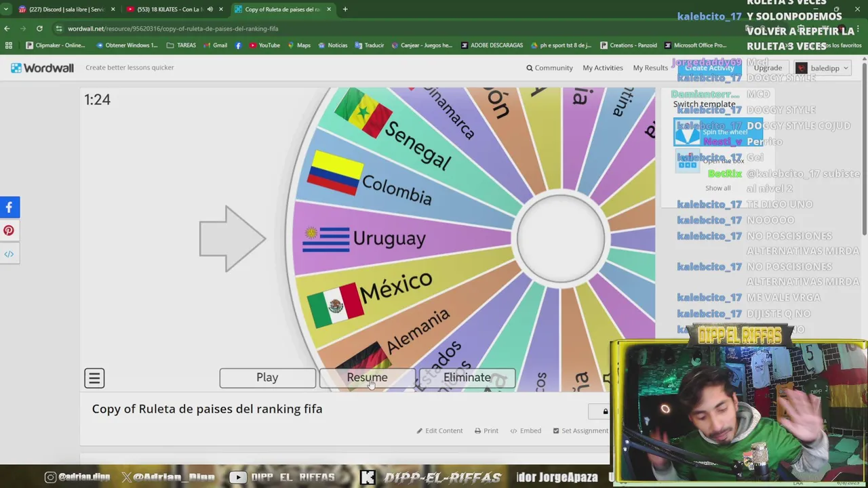Image resolution: width=868 pixels, height=488 pixels.
Task: Close the 18 KILATES YouTube tab
Action: tap(220, 9)
